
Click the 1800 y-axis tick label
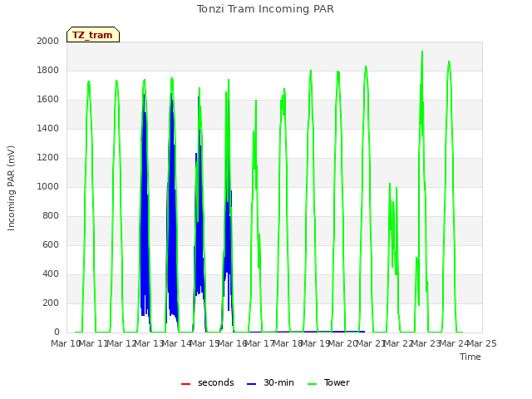pyautogui.click(x=48, y=70)
